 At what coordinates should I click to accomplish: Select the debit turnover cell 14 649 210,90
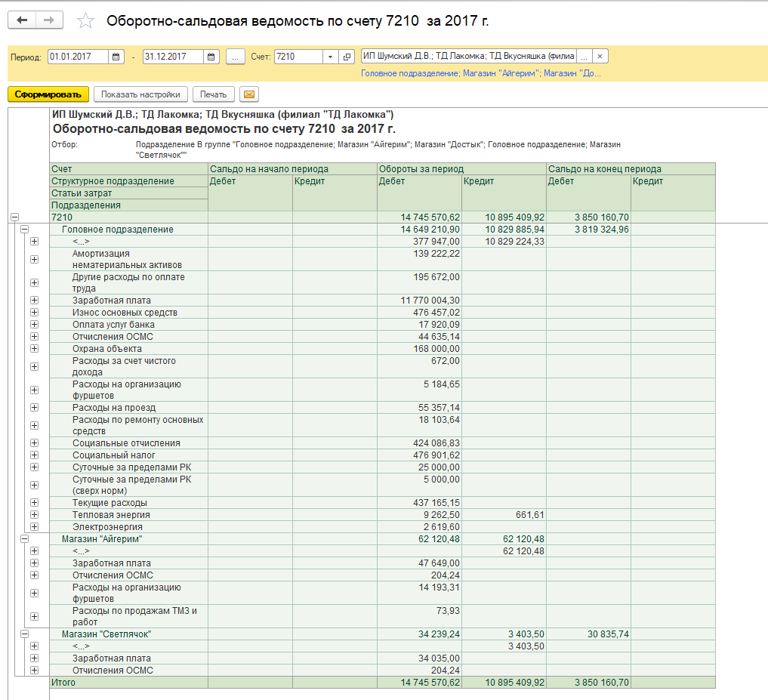[x=419, y=230]
